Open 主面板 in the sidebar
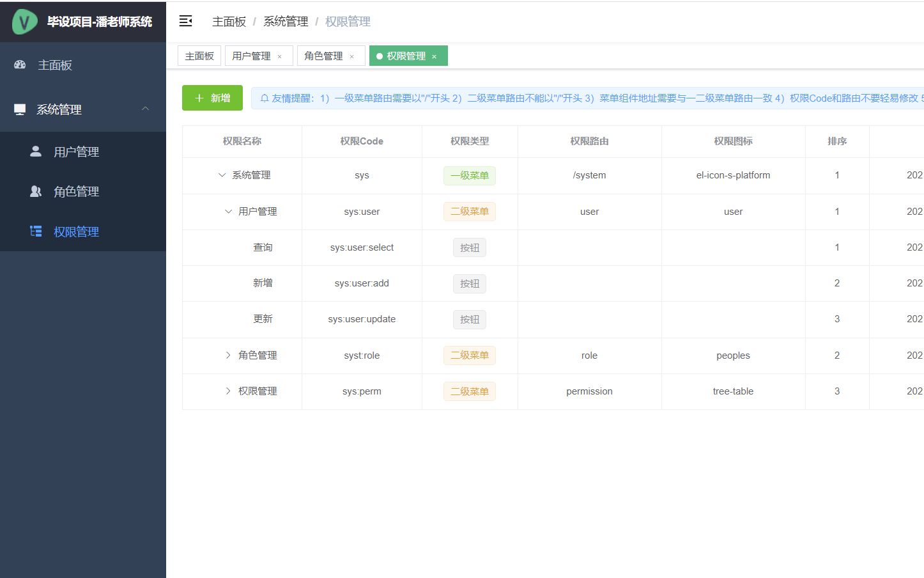This screenshot has width=924, height=578. tap(83, 65)
